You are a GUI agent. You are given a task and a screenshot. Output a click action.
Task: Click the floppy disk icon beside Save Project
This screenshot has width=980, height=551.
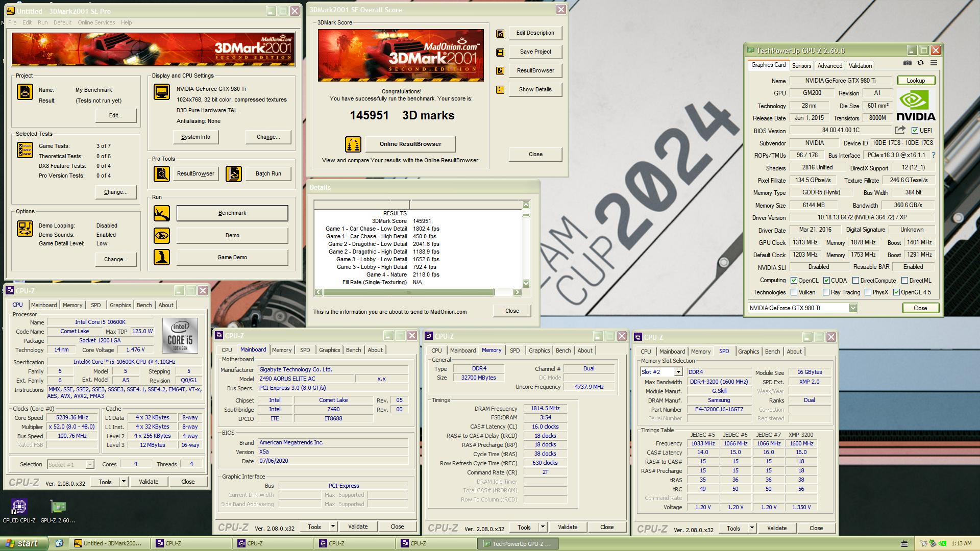pos(500,52)
